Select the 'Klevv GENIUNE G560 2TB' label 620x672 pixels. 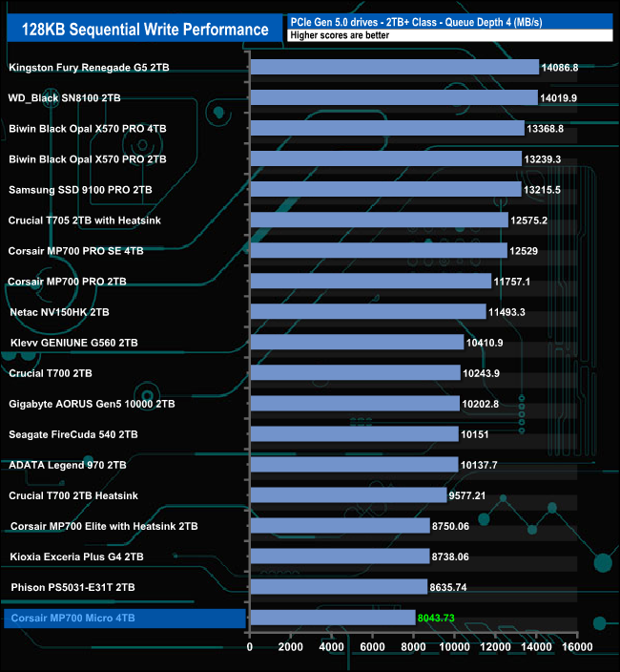[74, 343]
